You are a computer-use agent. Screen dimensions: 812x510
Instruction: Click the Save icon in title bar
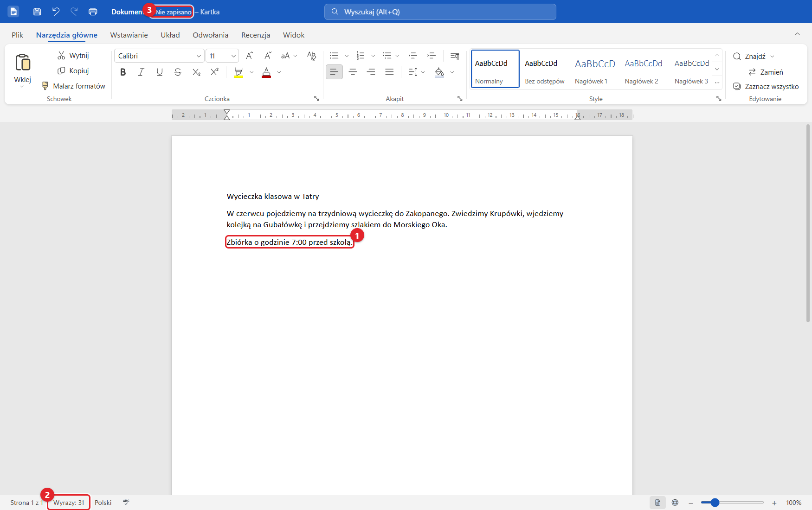[37, 12]
